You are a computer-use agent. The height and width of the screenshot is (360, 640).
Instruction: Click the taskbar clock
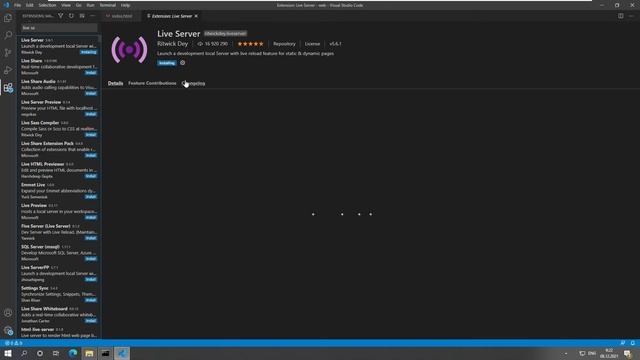click(609, 353)
